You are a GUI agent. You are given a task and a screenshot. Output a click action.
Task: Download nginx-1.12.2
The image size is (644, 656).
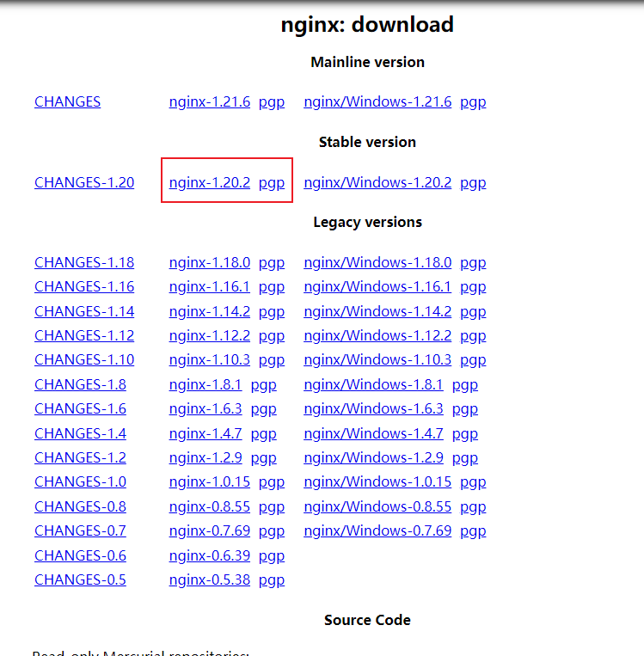tap(209, 335)
